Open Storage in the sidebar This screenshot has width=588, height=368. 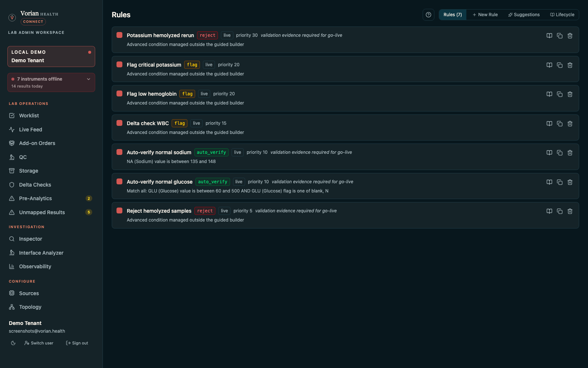tap(51, 171)
